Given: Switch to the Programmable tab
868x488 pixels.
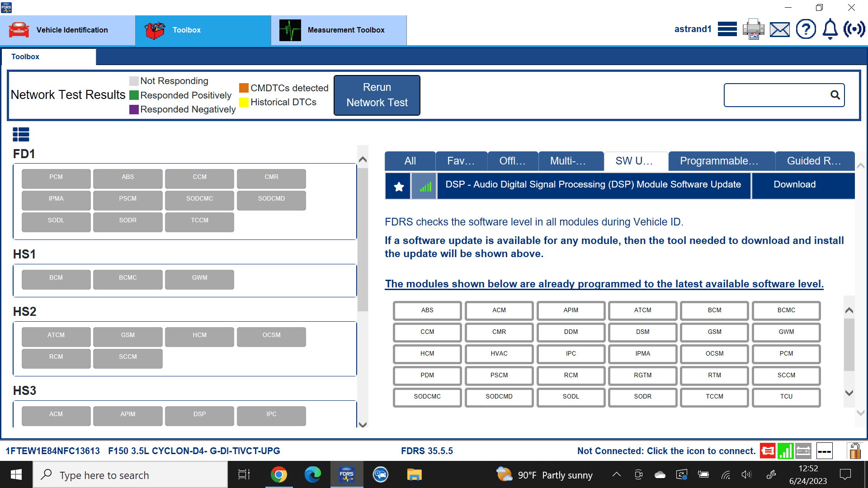Looking at the screenshot, I should pos(721,161).
